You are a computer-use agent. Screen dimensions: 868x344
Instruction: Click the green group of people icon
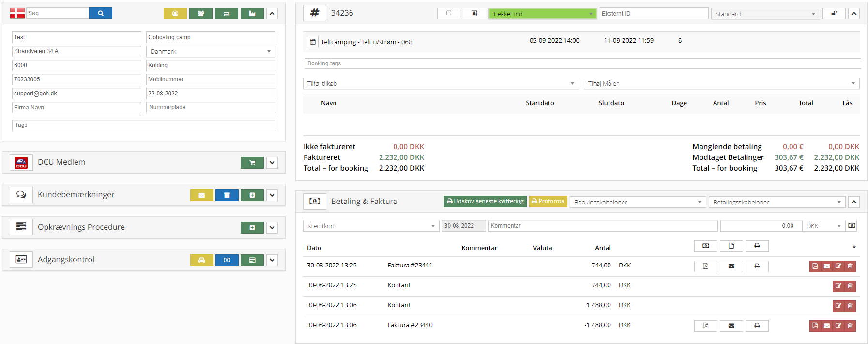[x=200, y=14]
